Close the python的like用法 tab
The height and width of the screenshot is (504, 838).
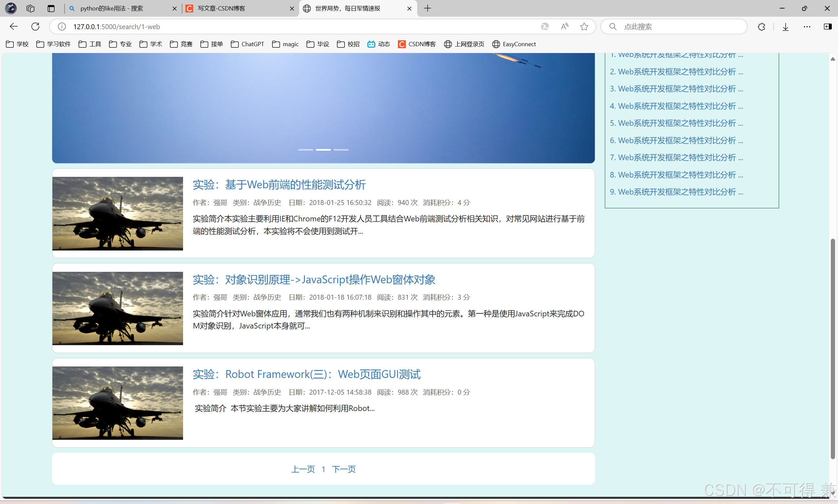[x=175, y=9]
